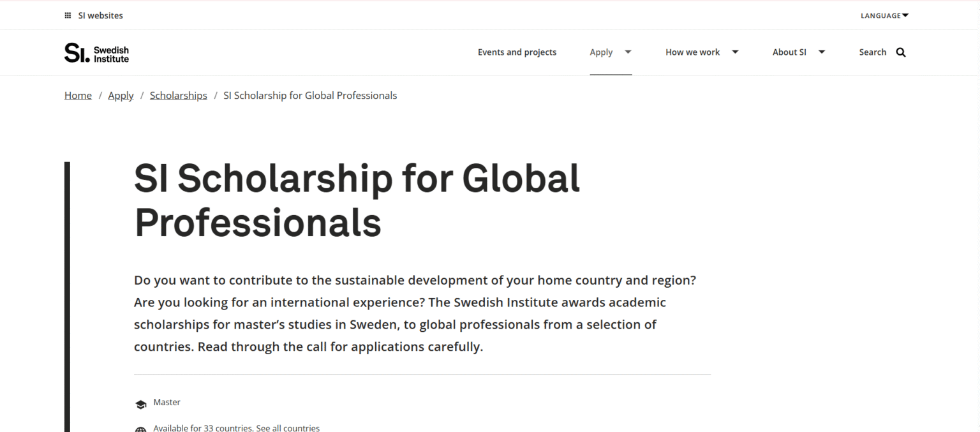Open the About SI menu item
Image resolution: width=980 pixels, height=432 pixels.
[789, 52]
